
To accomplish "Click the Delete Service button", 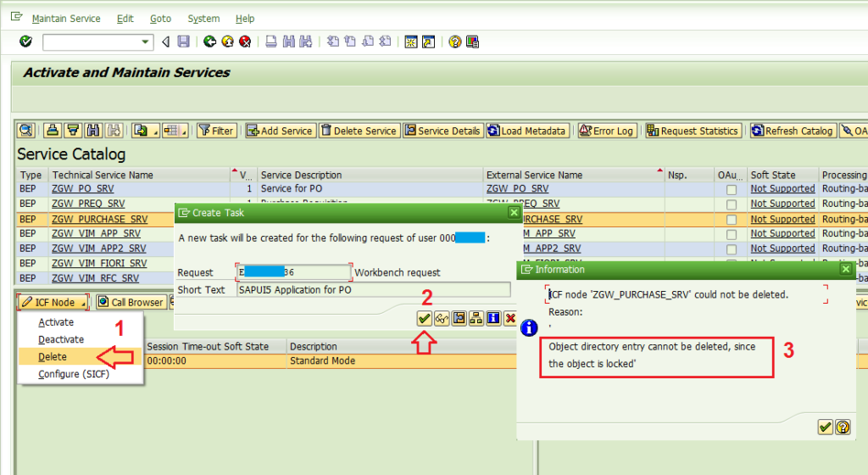I will tap(359, 131).
